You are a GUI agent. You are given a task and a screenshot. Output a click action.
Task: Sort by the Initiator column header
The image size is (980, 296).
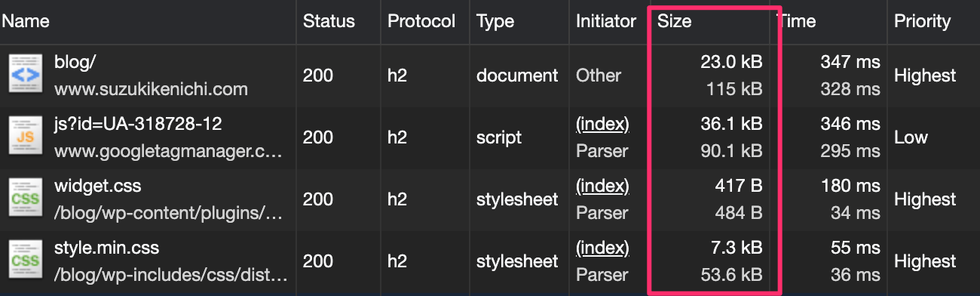pyautogui.click(x=606, y=21)
